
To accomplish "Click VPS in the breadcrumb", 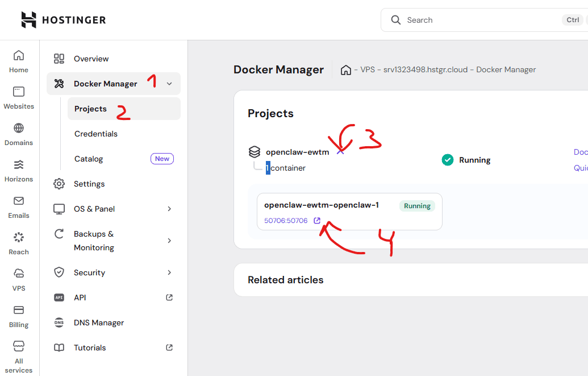I will coord(368,70).
